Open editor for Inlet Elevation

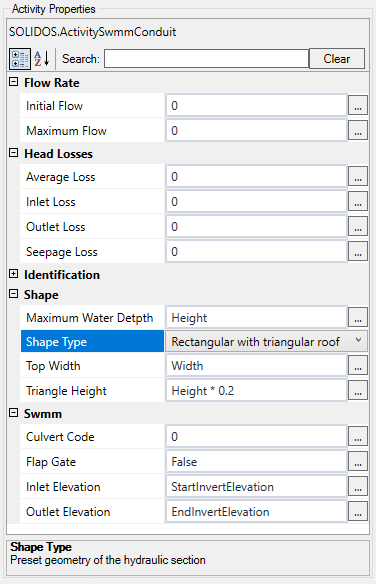[358, 486]
